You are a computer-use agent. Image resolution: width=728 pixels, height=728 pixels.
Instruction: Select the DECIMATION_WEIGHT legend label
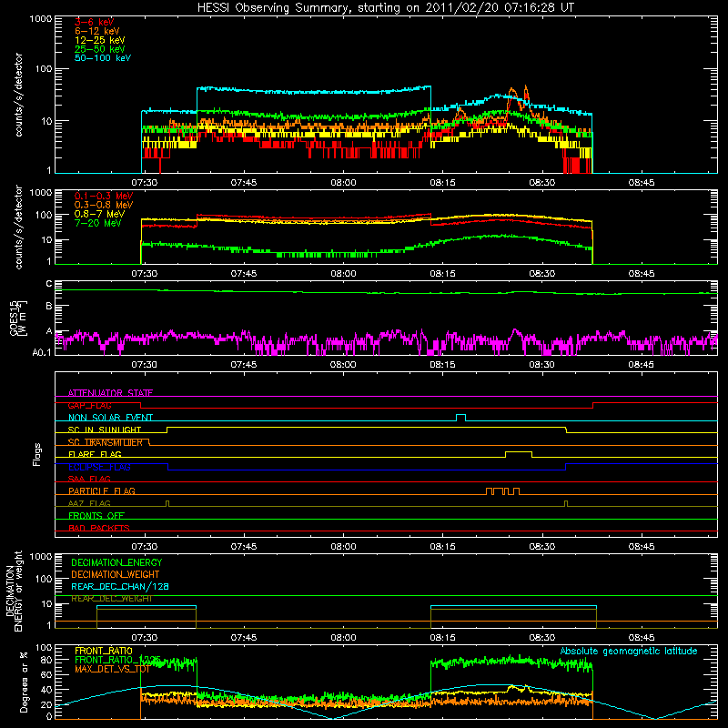click(116, 574)
